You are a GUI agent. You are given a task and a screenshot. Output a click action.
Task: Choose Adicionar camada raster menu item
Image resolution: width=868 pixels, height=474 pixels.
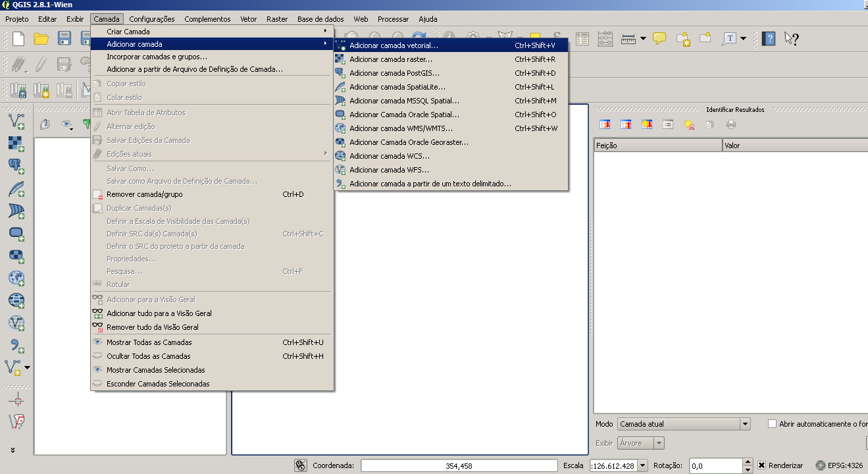[451, 59]
